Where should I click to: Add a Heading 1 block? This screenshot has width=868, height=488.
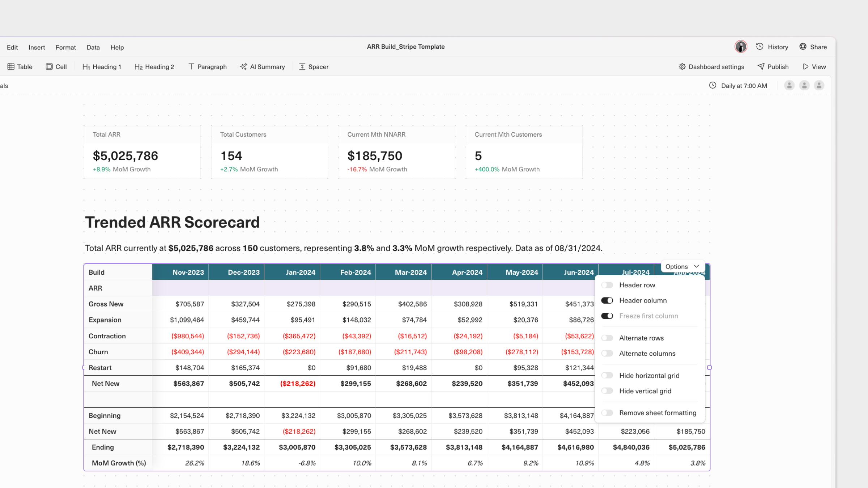102,67
